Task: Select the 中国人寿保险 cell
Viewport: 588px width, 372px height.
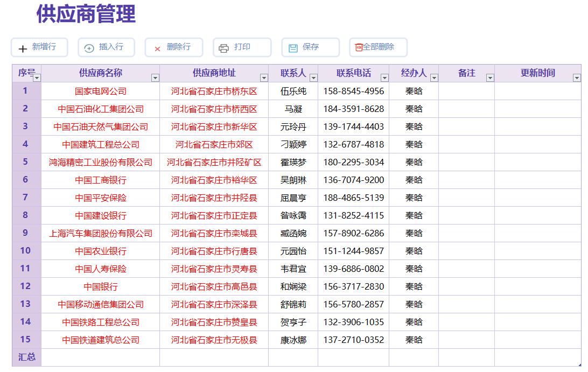Action: click(101, 269)
